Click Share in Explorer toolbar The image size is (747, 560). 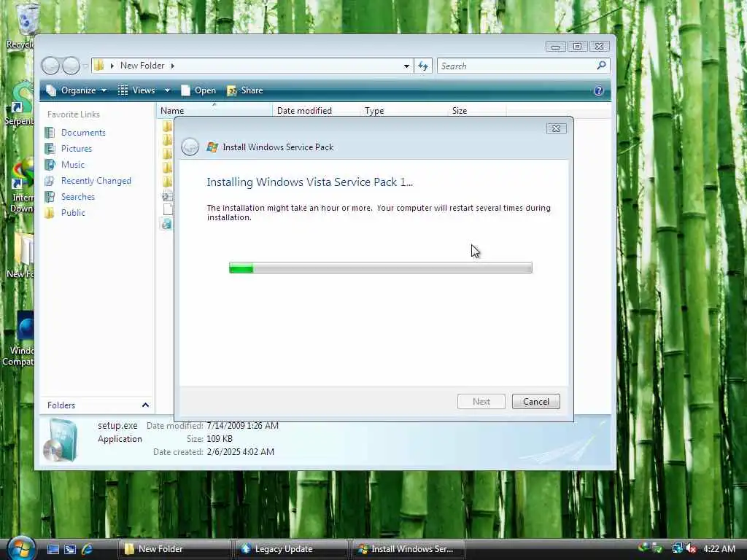pos(245,90)
